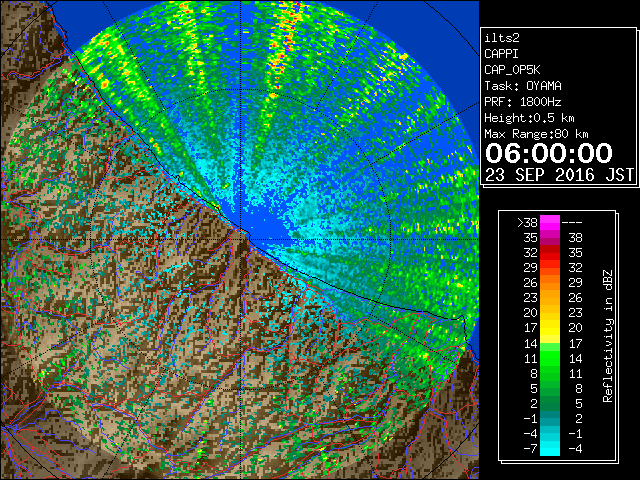Click the Height:0.5 km line
Screen dimensions: 640x480
529,118
